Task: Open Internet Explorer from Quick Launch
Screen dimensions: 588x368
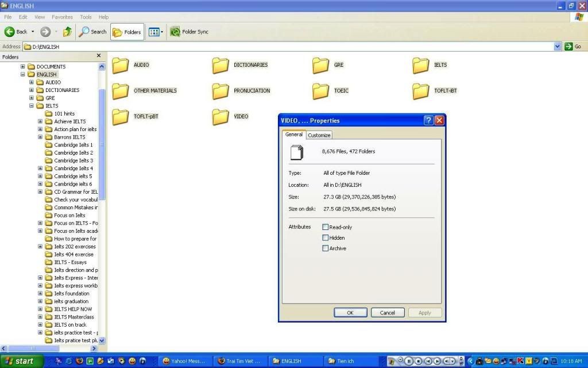Action: [69, 361]
